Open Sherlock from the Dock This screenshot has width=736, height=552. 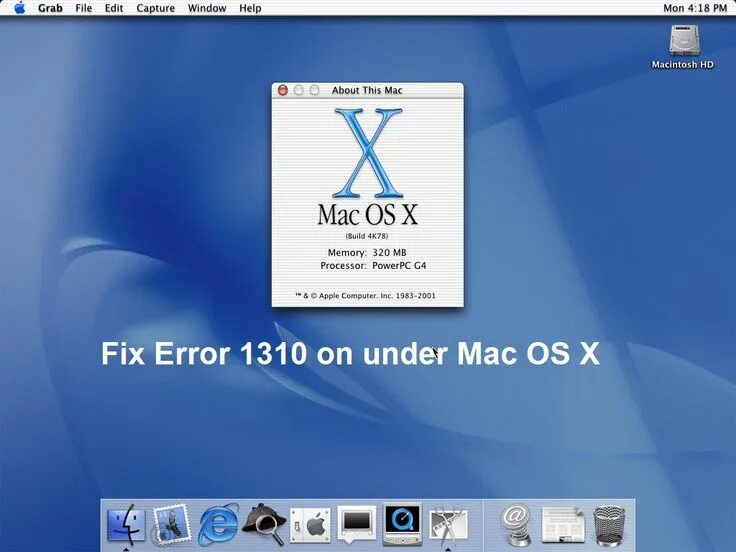[264, 524]
